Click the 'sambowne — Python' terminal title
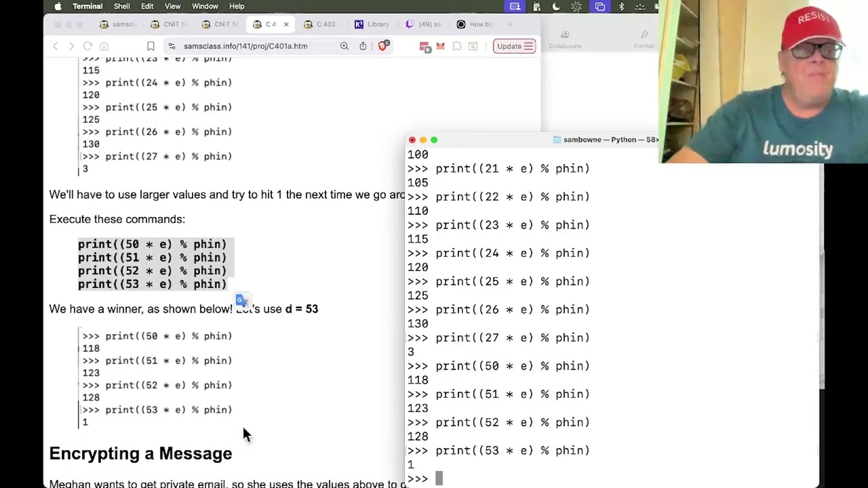This screenshot has height=488, width=868. [x=605, y=140]
